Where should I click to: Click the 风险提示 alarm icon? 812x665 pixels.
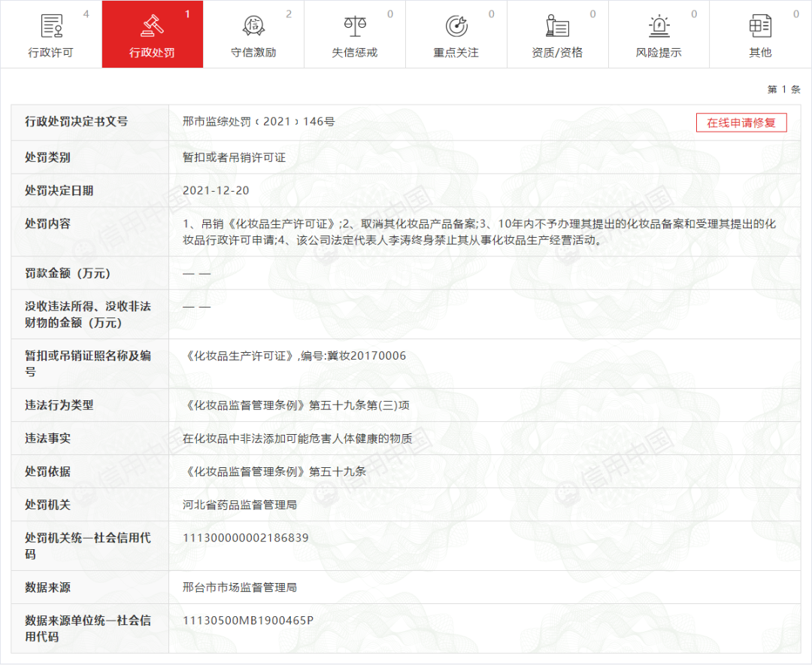click(659, 26)
